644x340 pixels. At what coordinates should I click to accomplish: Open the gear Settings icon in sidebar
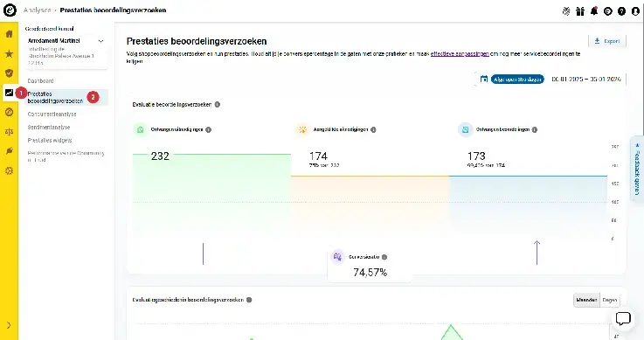9,170
